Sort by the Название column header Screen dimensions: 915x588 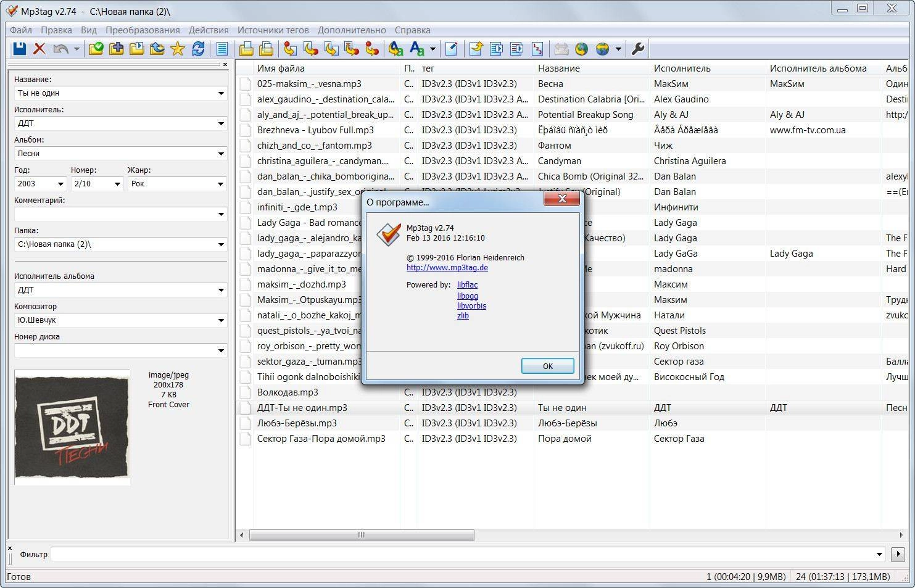click(591, 68)
